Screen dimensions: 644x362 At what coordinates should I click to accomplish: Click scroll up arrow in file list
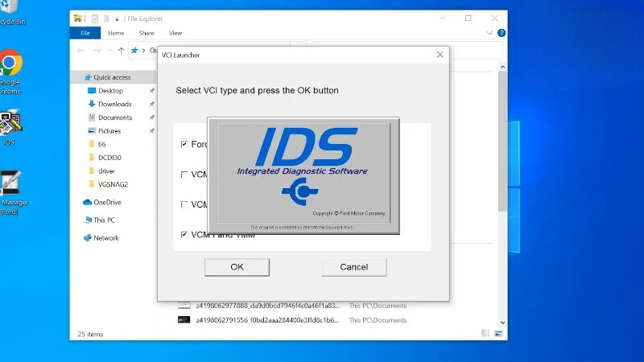(x=502, y=67)
